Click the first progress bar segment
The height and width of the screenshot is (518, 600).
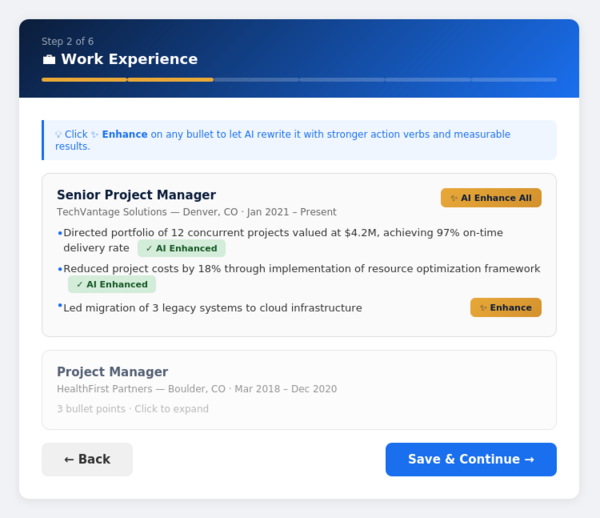pyautogui.click(x=84, y=80)
